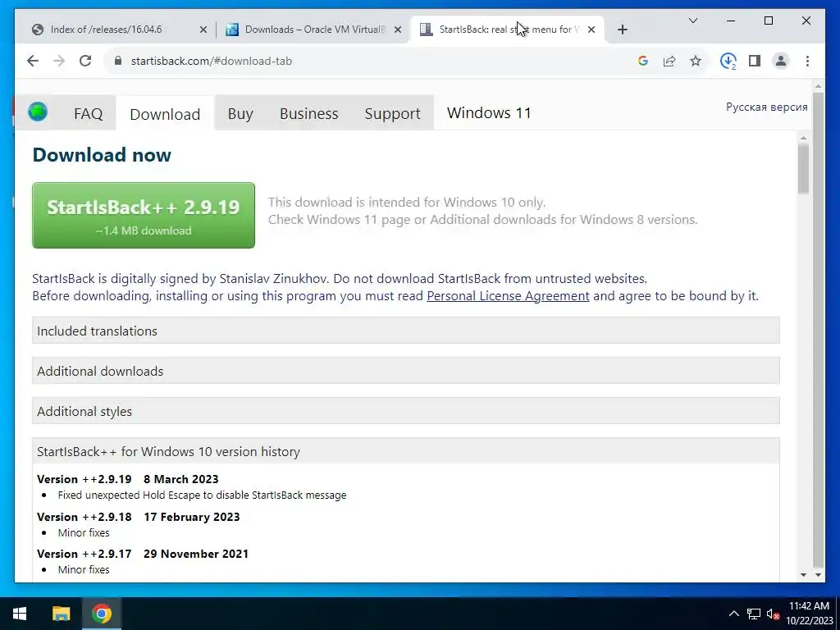840x630 pixels.
Task: Click Chrome icon in taskbar
Action: (101, 614)
